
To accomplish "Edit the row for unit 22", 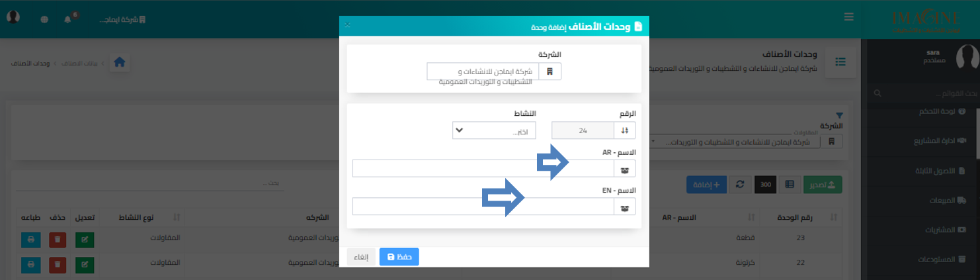I will (x=85, y=265).
